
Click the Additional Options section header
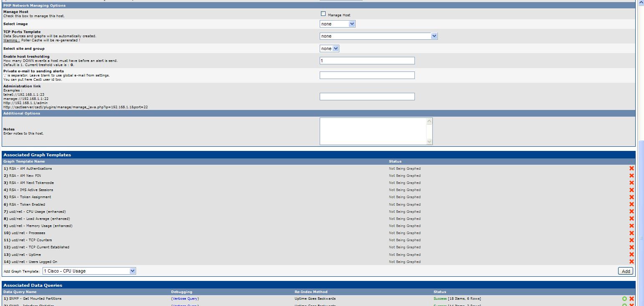click(x=22, y=113)
